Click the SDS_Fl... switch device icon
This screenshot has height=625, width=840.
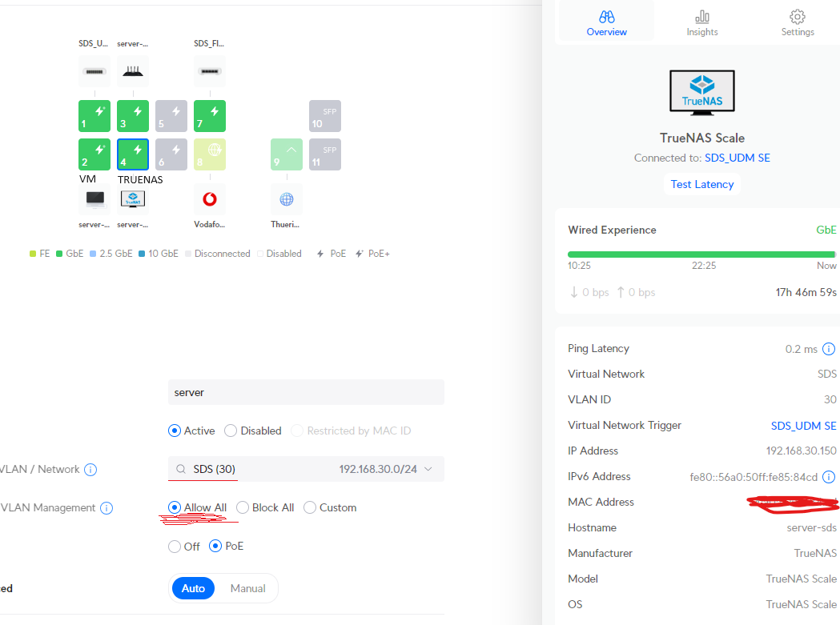pos(210,71)
